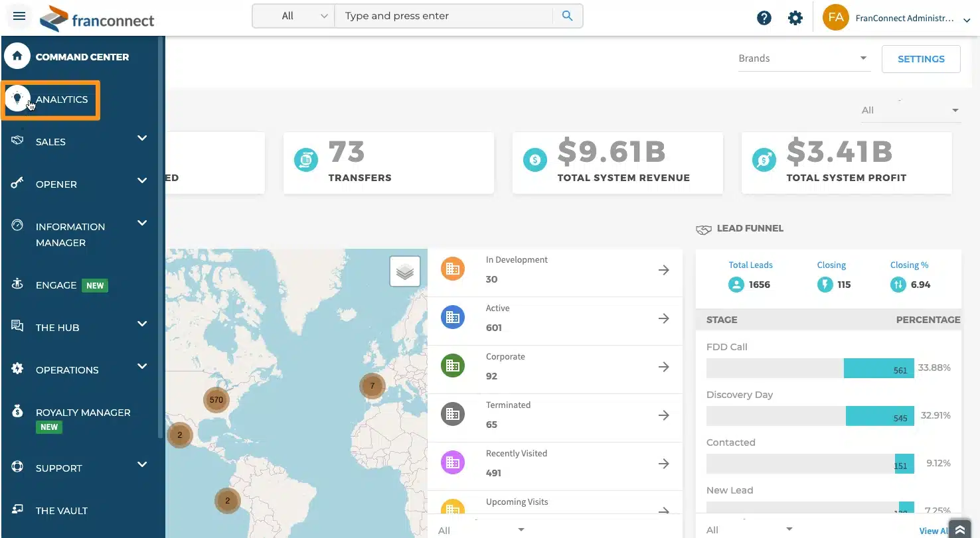The height and width of the screenshot is (538, 980).
Task: Click the Closing lightning icon
Action: (825, 285)
